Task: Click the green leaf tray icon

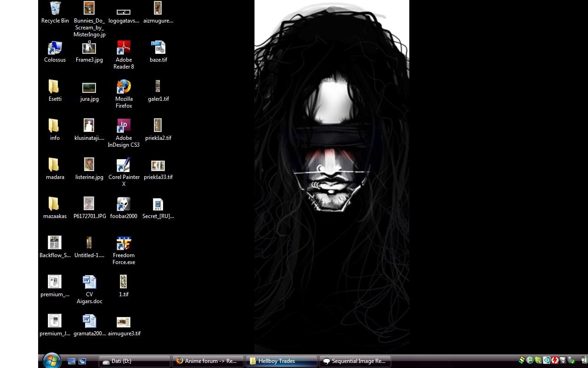Action: point(538,361)
